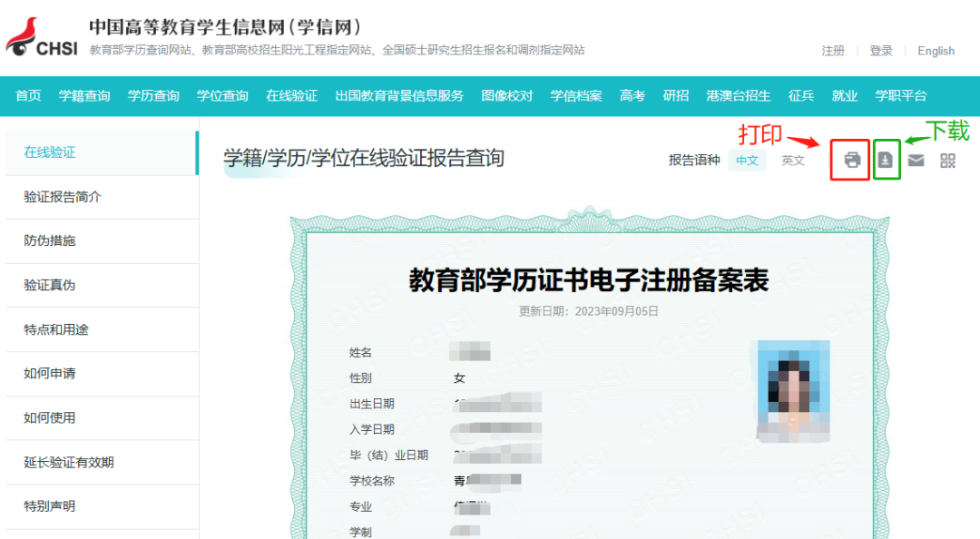Viewport: 980px width, 539px height.
Task: Click the blurred student photo
Action: click(793, 388)
